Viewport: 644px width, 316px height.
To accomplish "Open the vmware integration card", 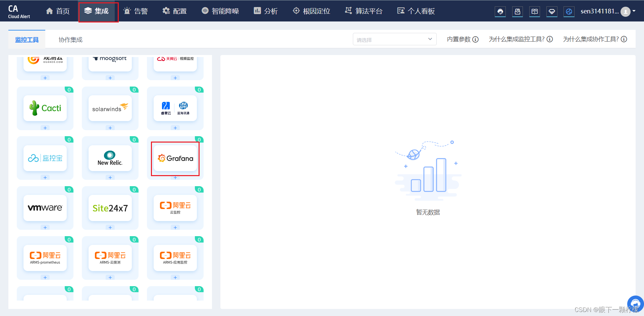I will (x=45, y=208).
